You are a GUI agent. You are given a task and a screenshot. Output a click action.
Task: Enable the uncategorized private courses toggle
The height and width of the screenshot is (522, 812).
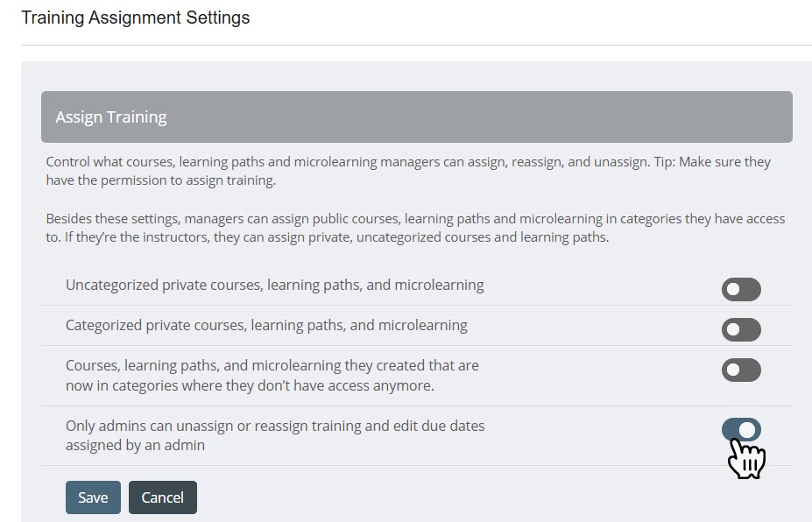coord(740,289)
